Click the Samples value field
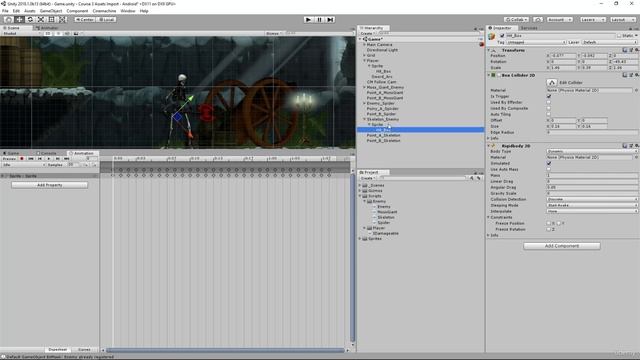 click(73, 165)
